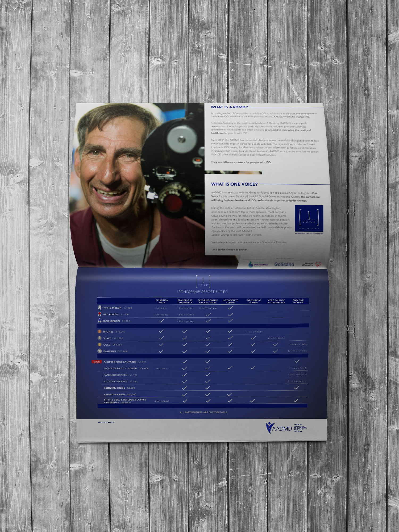The height and width of the screenshot is (532, 399).
Task: Click Awards Dinner's Invitation to Summit checkmark
Action: pyautogui.click(x=230, y=394)
